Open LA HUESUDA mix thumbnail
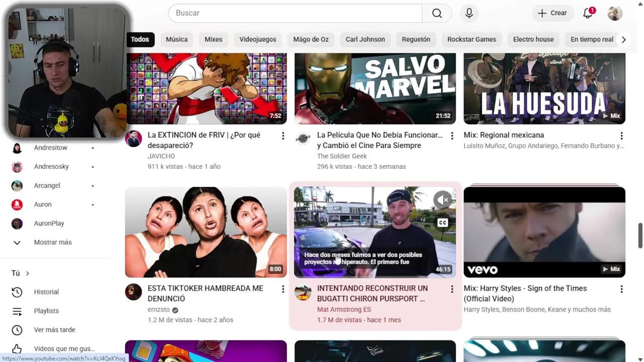This screenshot has width=644, height=362. (544, 88)
